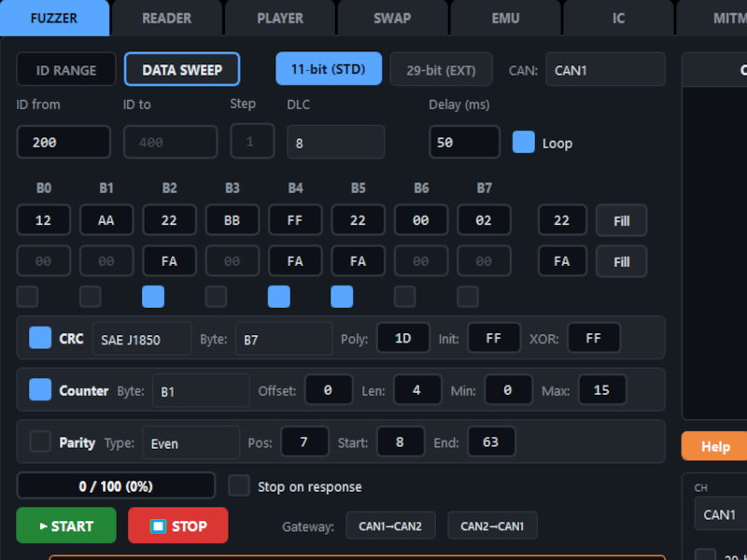The width and height of the screenshot is (747, 560).
Task: Uncheck the CRC checkbox
Action: pyautogui.click(x=40, y=338)
